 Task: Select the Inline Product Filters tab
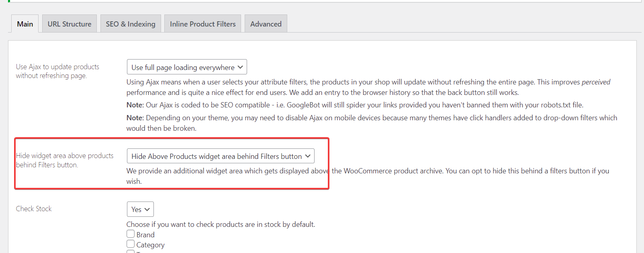(202, 23)
